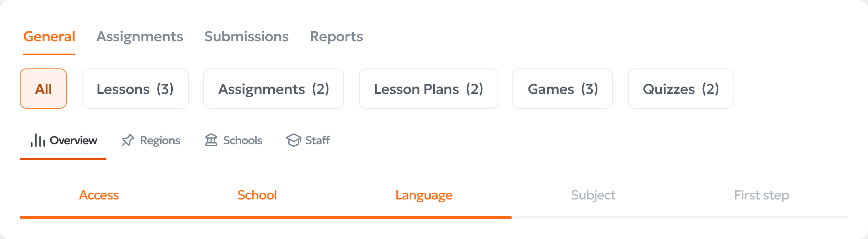Viewport: 868px width, 239px height.
Task: Open the First step stage
Action: coord(762,195)
